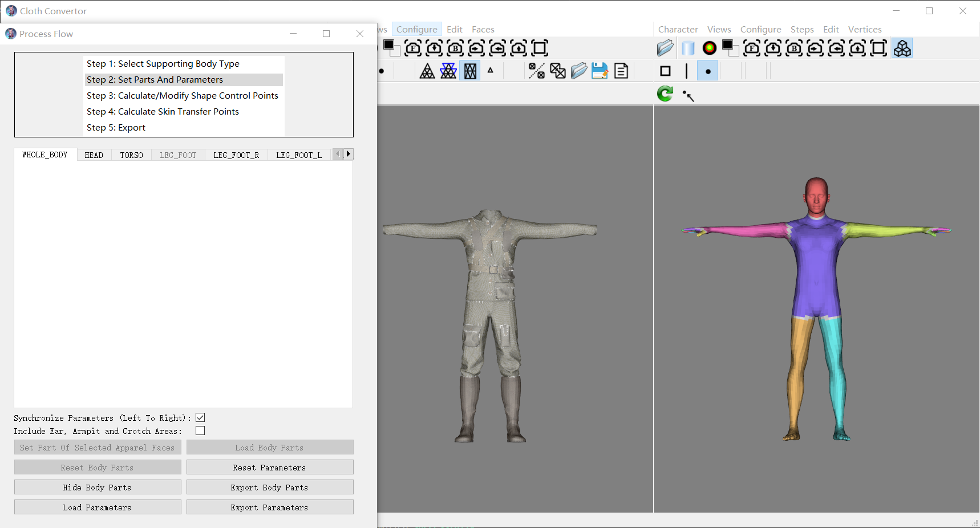Screen dimensions: 980x528
Task: Select the stacked cubes icon in character toolbar
Action: [902, 48]
